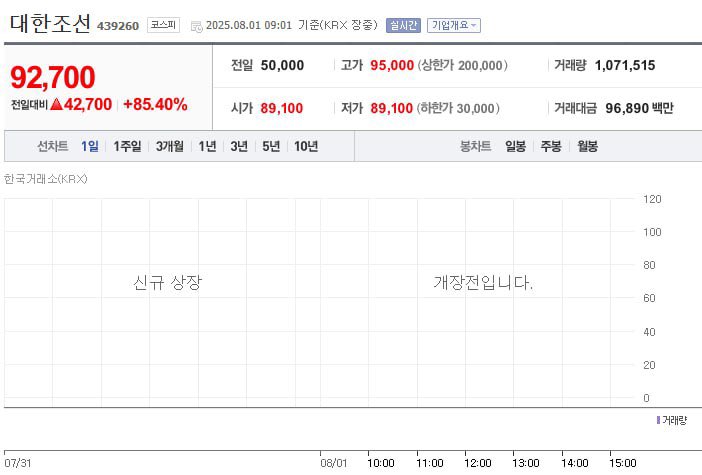Viewport: 702px width, 475px height.
Task: Click the 대한조선 stock name heading
Action: click(50, 23)
